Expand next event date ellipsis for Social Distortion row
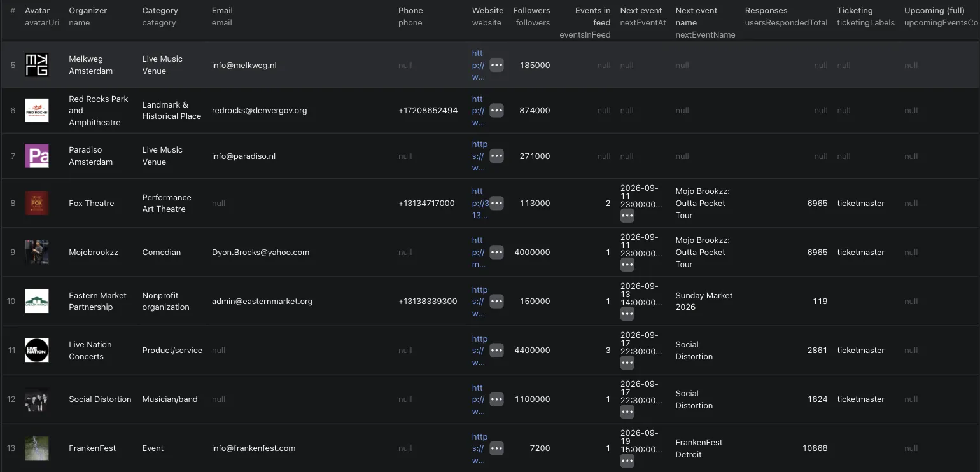 click(x=627, y=412)
